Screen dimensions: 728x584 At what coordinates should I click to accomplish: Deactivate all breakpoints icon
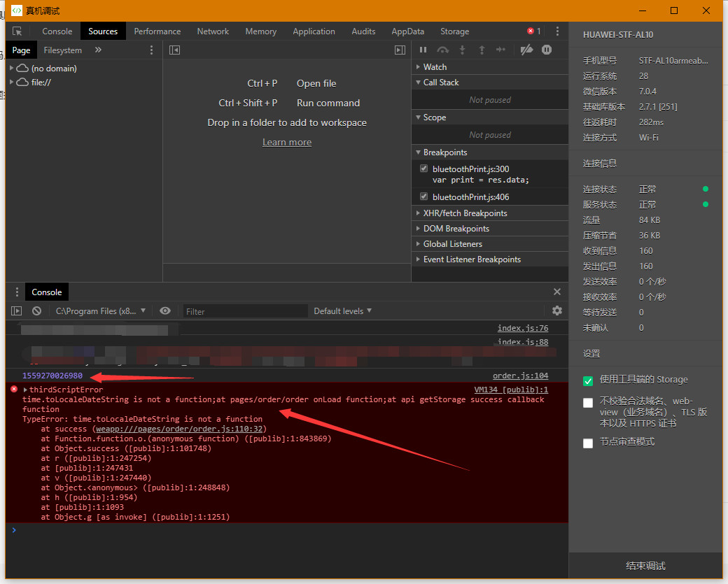(x=526, y=50)
